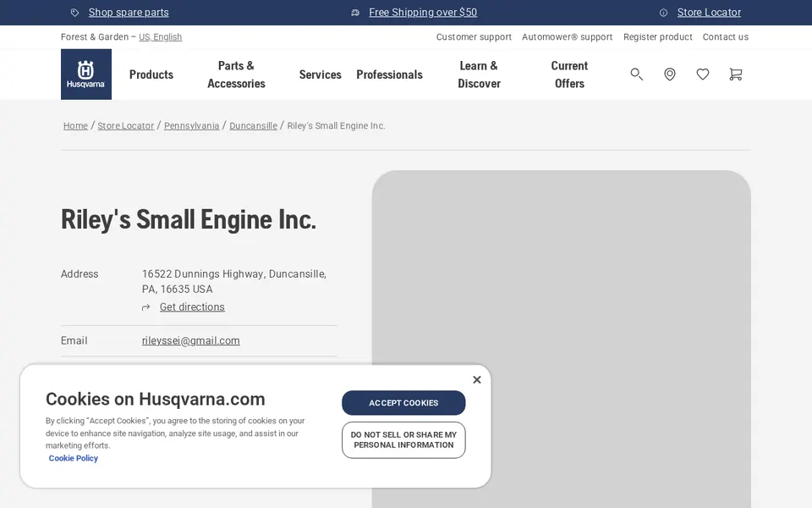Open the Current Offers menu
This screenshot has height=508, width=812.
[569, 75]
